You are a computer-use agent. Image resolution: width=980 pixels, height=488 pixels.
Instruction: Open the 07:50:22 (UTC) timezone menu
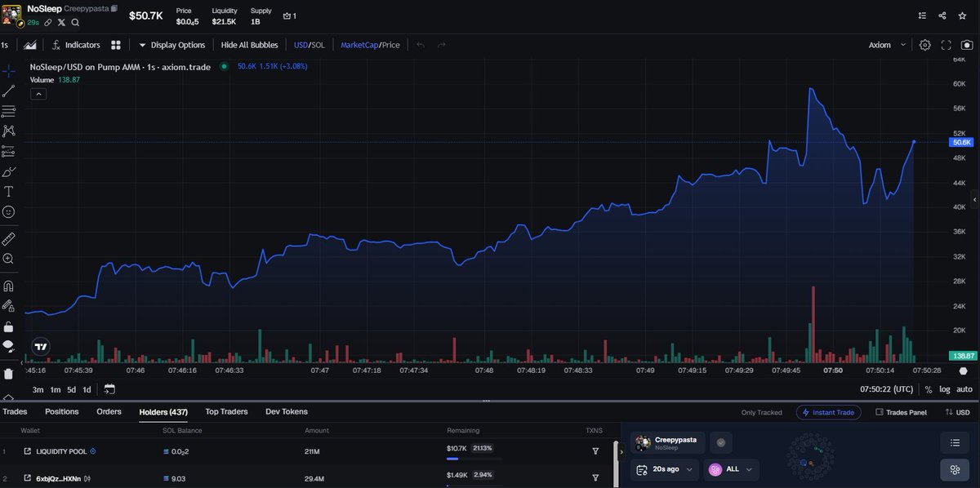(886, 389)
